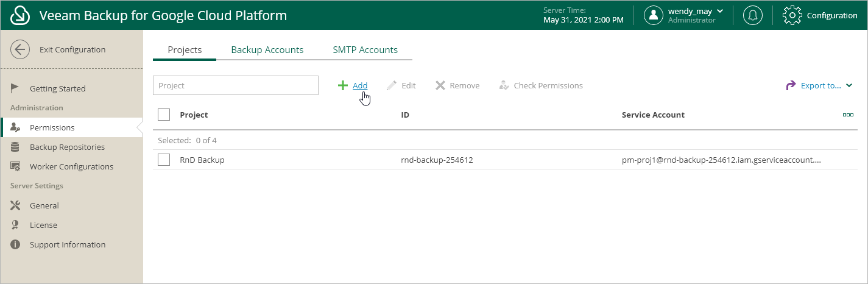868x284 pixels.
Task: Focus the Project search field
Action: [x=236, y=85]
